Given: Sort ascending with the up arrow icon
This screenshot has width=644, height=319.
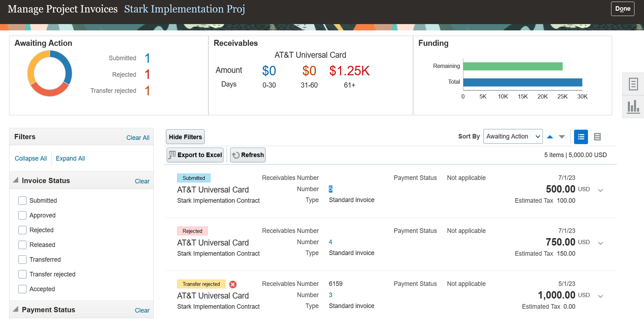Looking at the screenshot, I should coord(550,136).
